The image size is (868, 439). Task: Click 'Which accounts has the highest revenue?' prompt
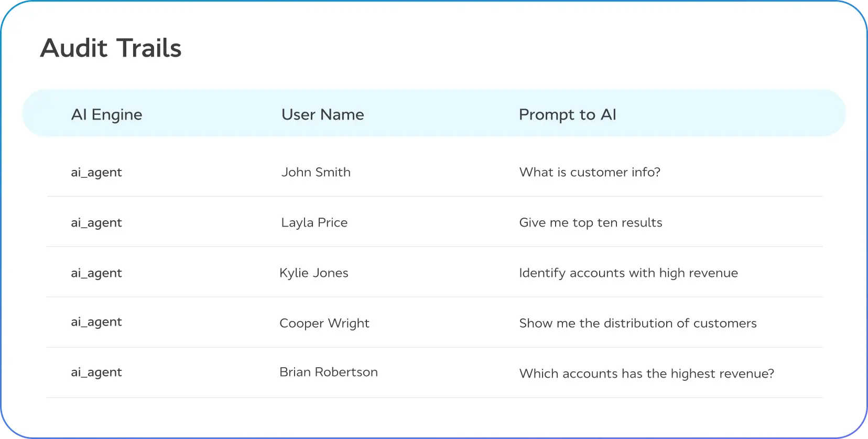[646, 373]
